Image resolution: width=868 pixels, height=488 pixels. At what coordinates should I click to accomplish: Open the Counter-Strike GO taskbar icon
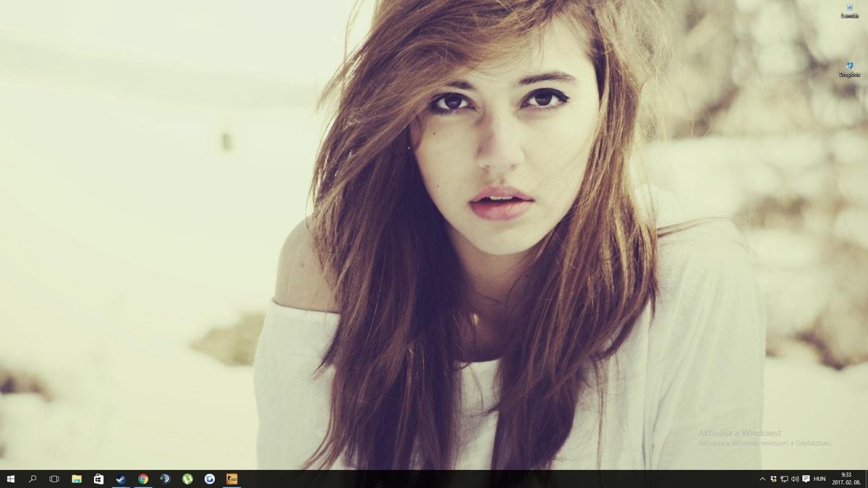(x=231, y=479)
